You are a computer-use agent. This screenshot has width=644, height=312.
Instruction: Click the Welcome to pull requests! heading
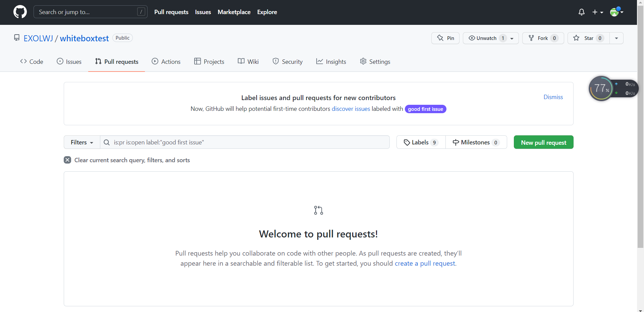tap(319, 234)
